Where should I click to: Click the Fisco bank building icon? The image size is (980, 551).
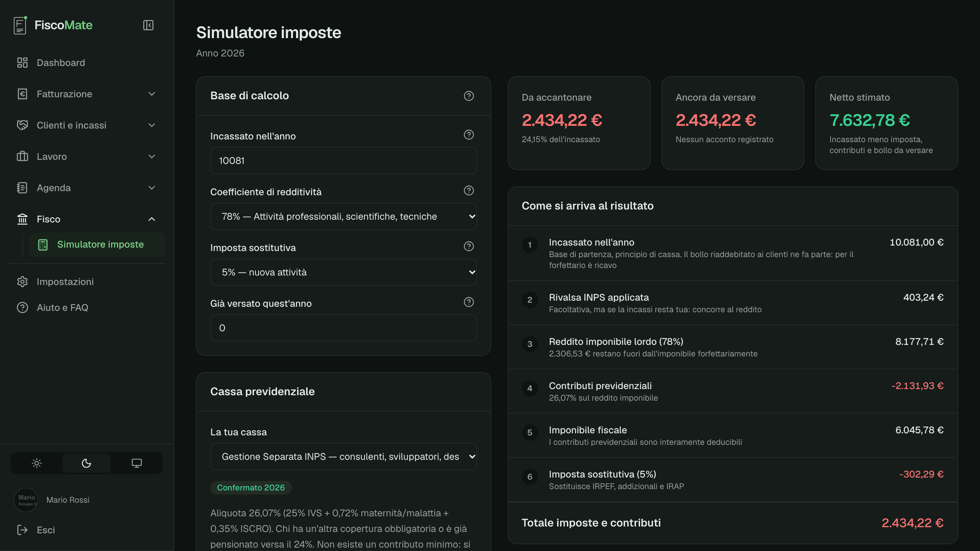22,219
